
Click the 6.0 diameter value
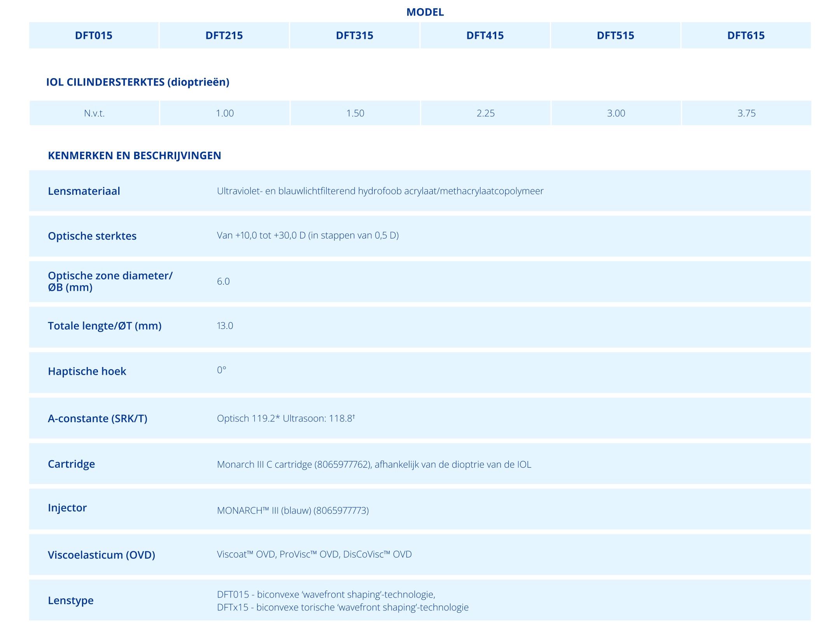coord(223,281)
